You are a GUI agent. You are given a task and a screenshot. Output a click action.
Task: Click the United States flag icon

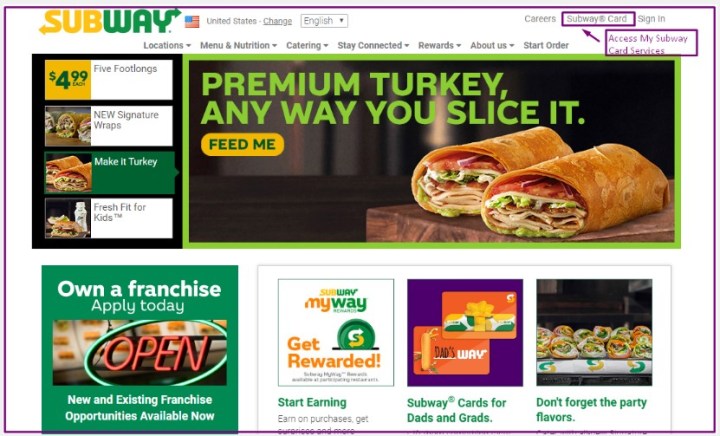click(x=192, y=22)
